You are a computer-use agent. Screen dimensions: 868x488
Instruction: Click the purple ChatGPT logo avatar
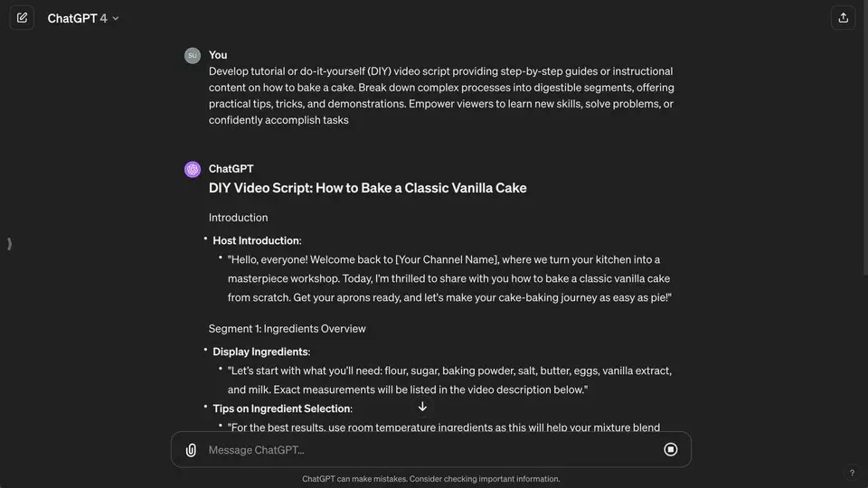193,169
